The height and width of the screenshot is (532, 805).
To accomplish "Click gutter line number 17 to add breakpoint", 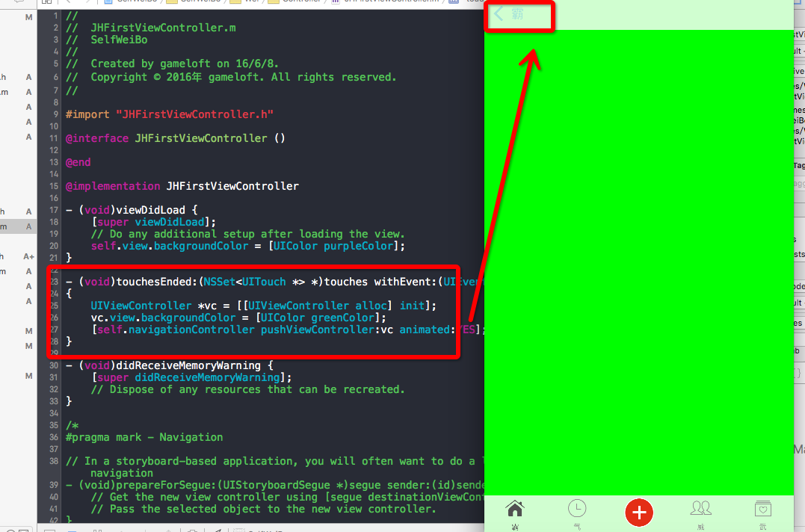I will 53,210.
